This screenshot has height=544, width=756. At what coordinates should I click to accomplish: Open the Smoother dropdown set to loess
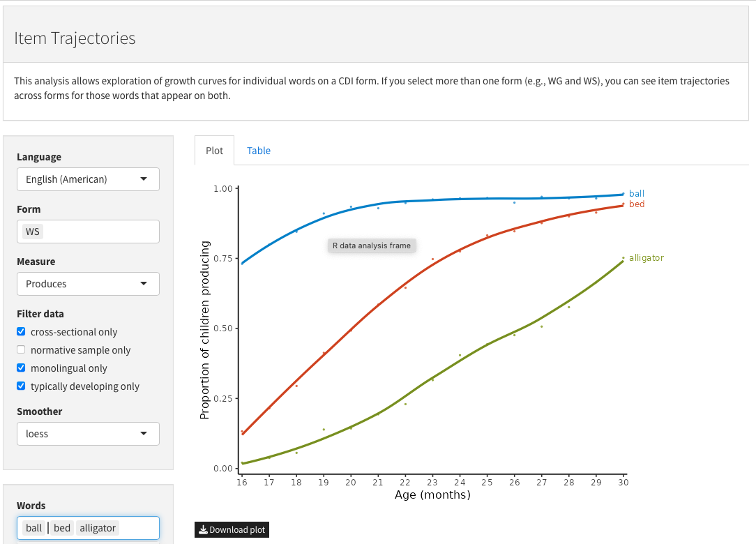[x=88, y=434]
